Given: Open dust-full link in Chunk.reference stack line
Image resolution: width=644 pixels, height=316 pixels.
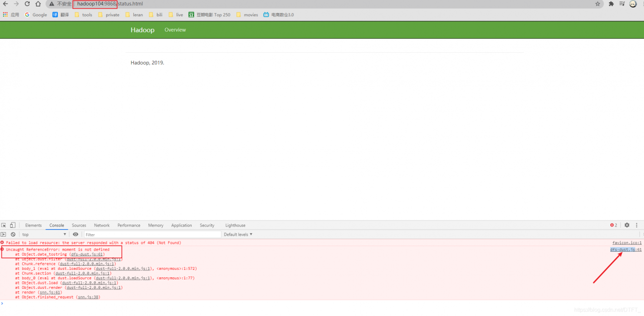Looking at the screenshot, I should tap(87, 264).
